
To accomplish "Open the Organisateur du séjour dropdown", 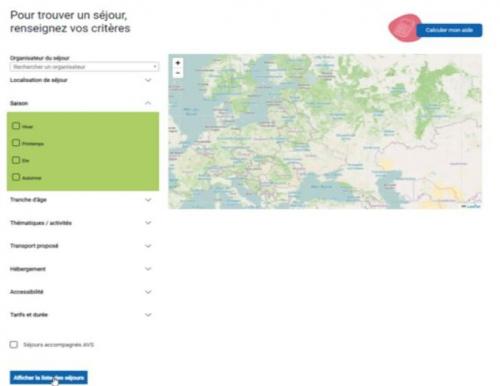I will tap(84, 67).
